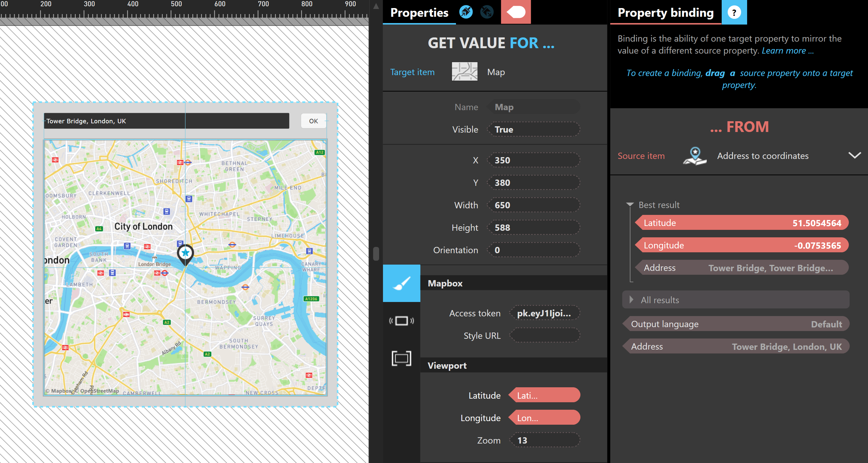Toggle the Visible True field
The height and width of the screenshot is (463, 868).
534,129
